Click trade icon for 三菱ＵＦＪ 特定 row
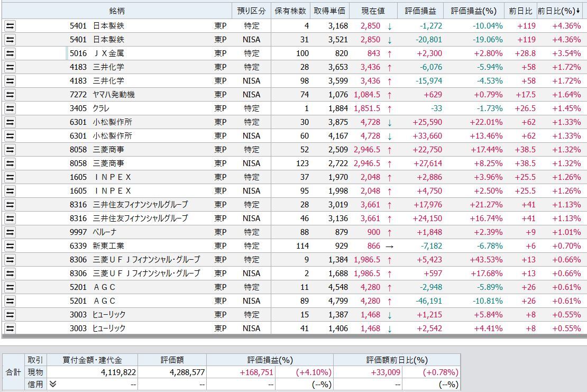Image resolution: width=587 pixels, height=392 pixels. pyautogui.click(x=10, y=260)
